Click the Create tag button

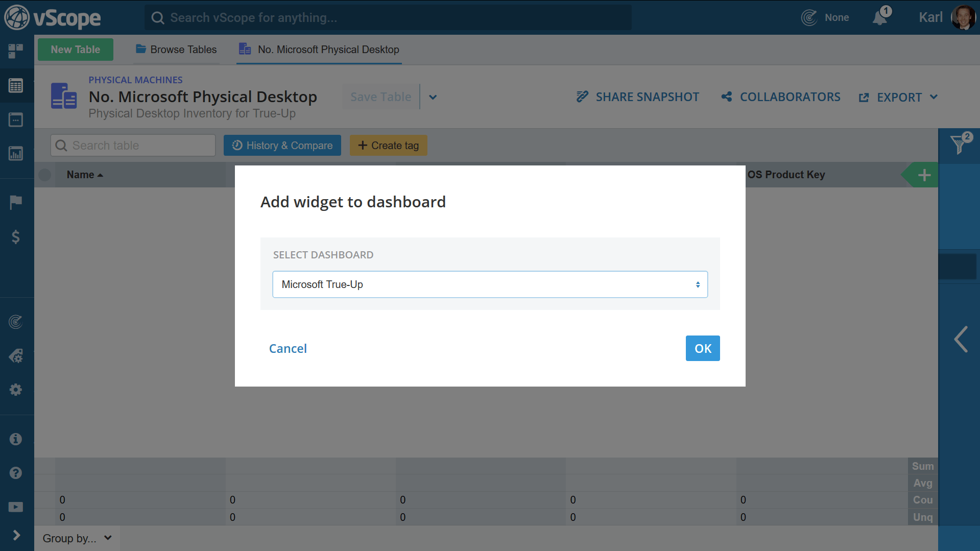coord(388,146)
